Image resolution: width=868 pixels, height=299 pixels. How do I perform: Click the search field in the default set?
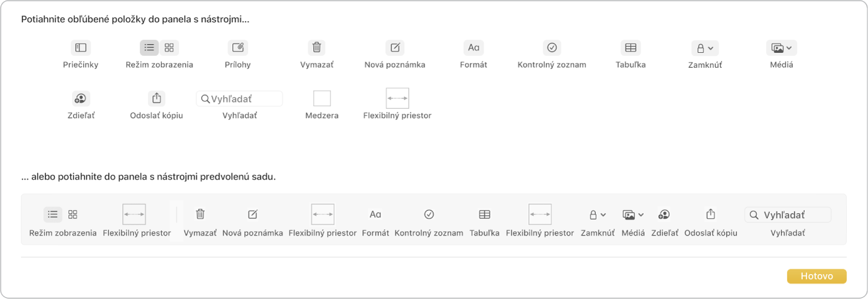coord(787,214)
